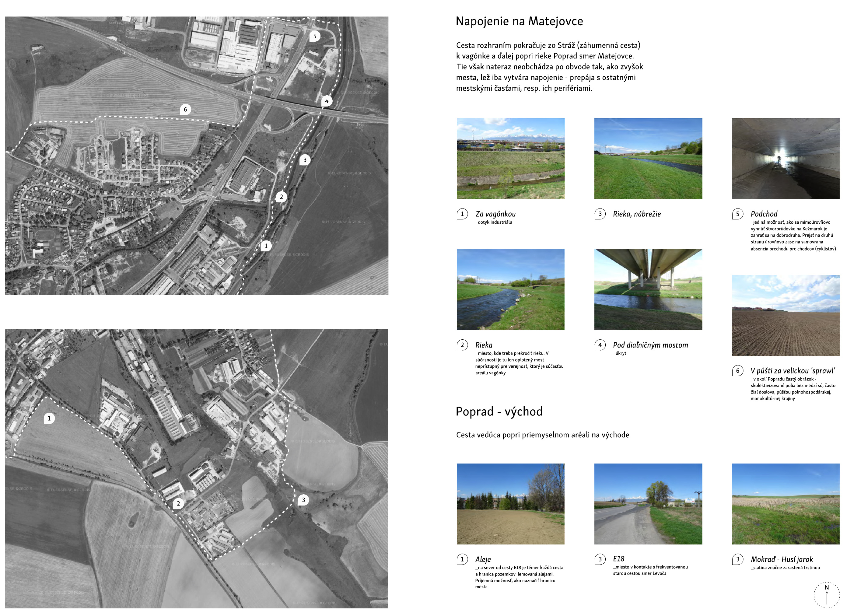Open the Za vagónkou photo

[x=510, y=158]
